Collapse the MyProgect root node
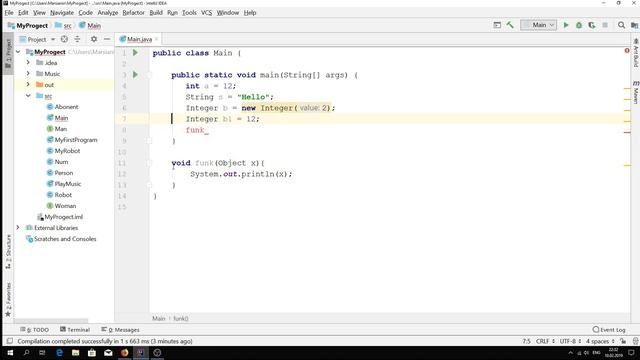The width and height of the screenshot is (640, 360). point(18,52)
